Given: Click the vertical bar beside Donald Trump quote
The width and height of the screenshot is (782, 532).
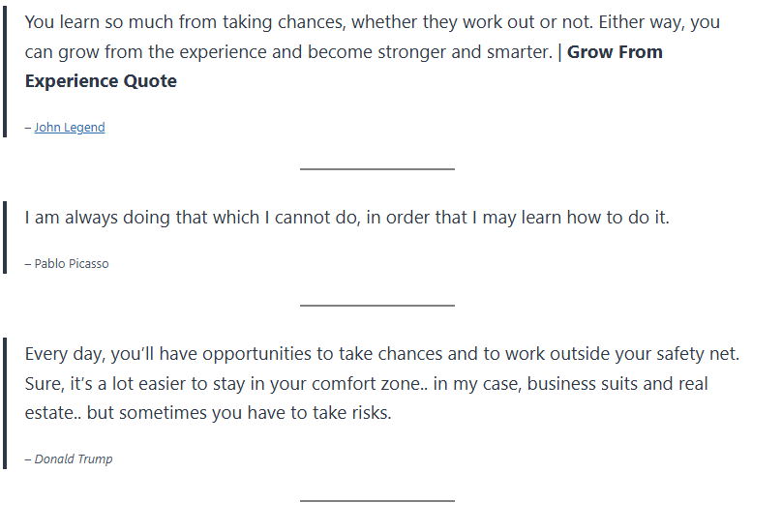Looking at the screenshot, I should tap(5, 402).
